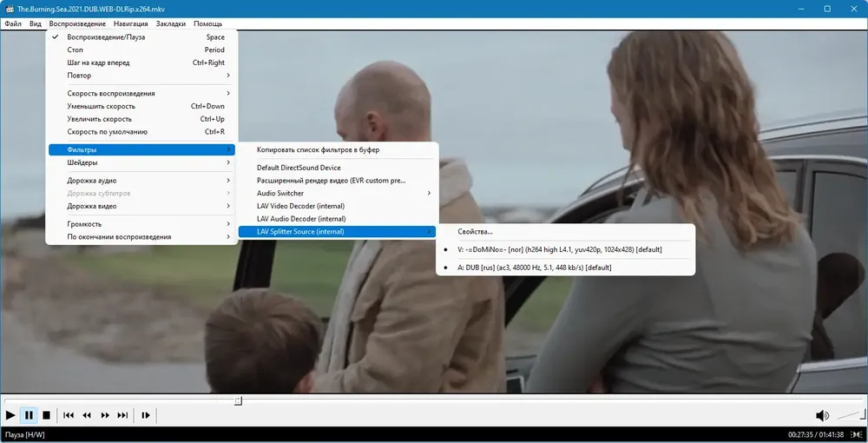868x443 pixels.
Task: Mute audio with the speaker icon
Action: pos(822,415)
